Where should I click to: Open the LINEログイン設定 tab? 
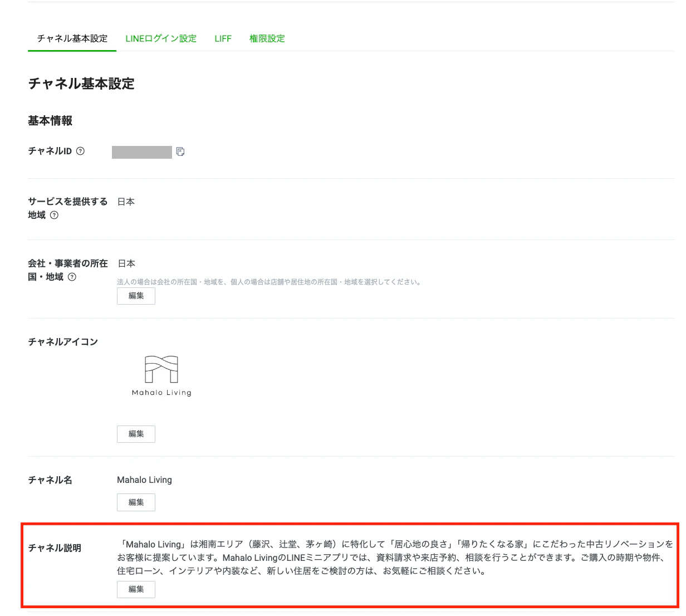[x=161, y=38]
